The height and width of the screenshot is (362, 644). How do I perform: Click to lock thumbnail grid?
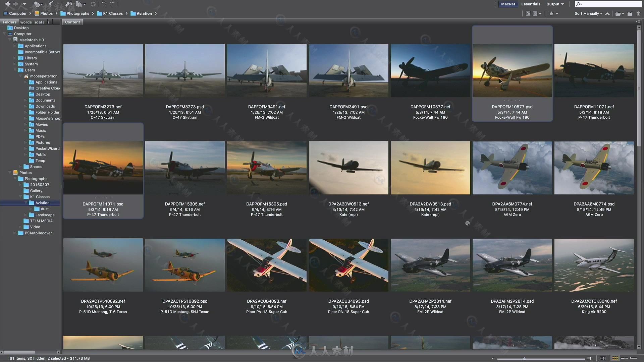point(603,358)
